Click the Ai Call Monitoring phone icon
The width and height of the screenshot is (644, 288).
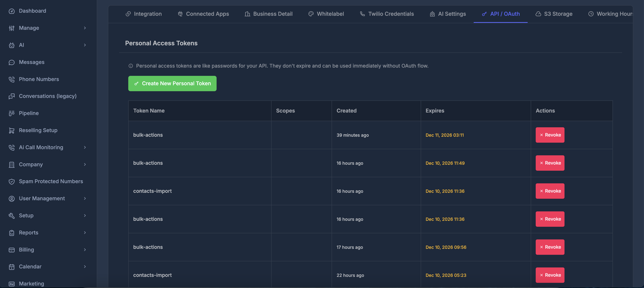tap(12, 147)
